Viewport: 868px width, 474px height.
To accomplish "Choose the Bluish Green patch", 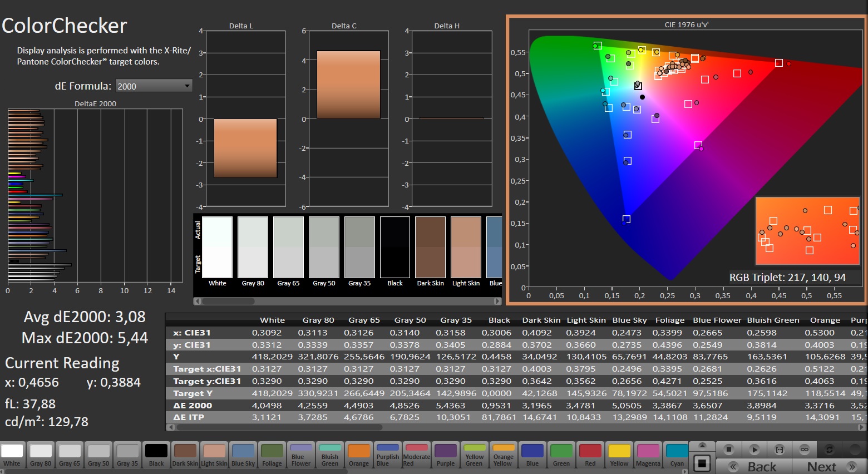I will 330,455.
